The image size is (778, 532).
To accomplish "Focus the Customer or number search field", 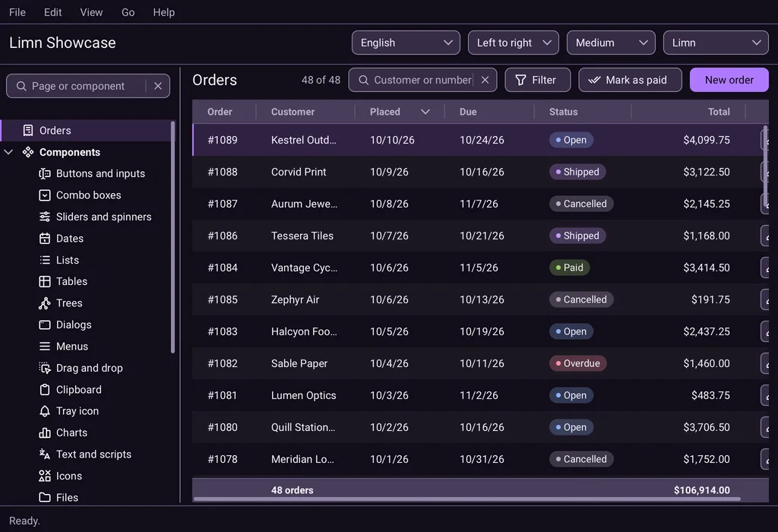I will click(422, 80).
